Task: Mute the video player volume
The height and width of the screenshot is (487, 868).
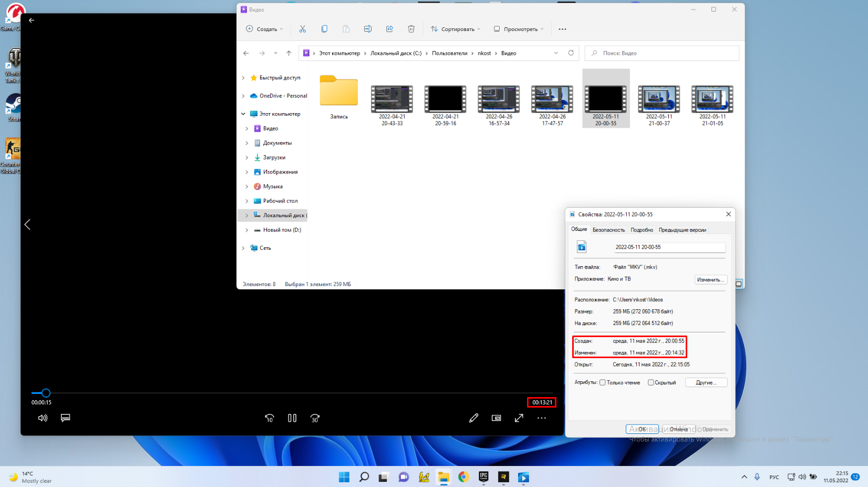Action: coord(43,418)
